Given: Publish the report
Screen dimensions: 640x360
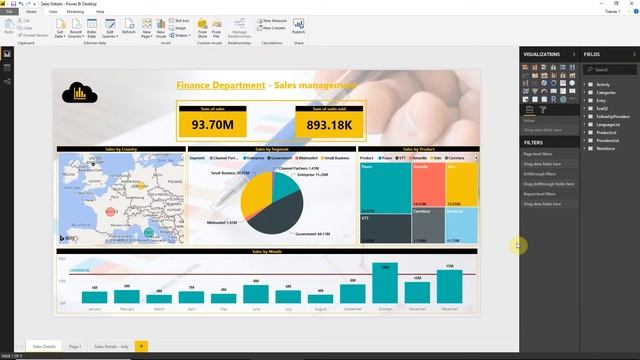Looking at the screenshot, I should [298, 26].
